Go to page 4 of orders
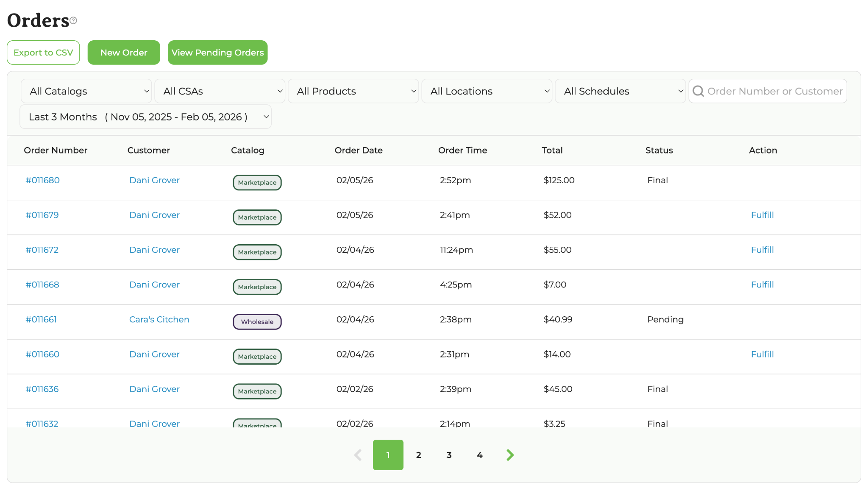The height and width of the screenshot is (491, 868). pos(479,455)
